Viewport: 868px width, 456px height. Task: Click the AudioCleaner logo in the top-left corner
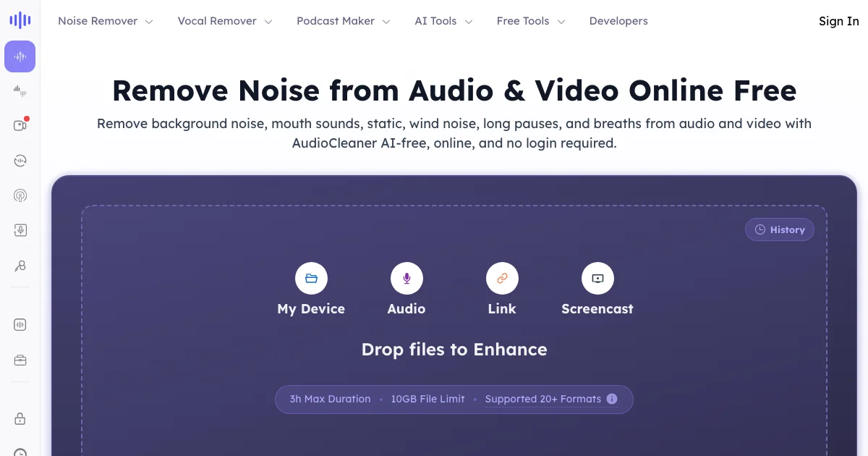click(x=20, y=20)
